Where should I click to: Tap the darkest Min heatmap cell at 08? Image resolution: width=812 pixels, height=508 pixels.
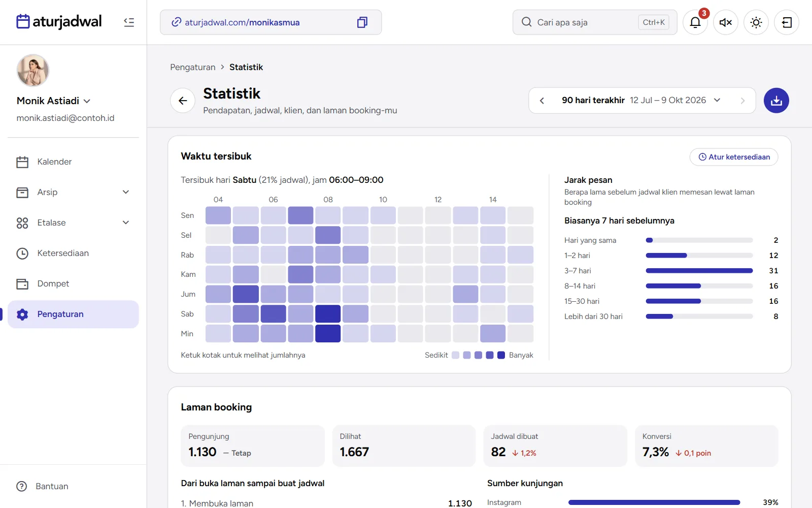[x=328, y=334]
